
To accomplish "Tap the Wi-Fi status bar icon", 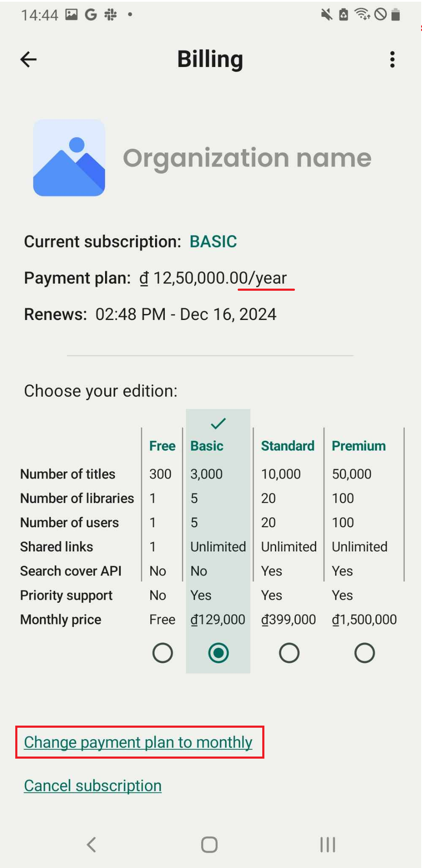I will pyautogui.click(x=363, y=14).
